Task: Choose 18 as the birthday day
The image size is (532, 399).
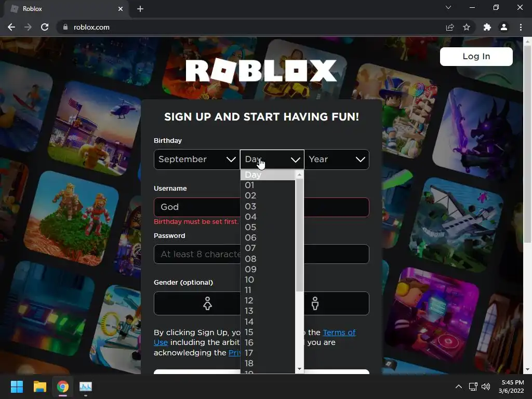Action: 268,364
